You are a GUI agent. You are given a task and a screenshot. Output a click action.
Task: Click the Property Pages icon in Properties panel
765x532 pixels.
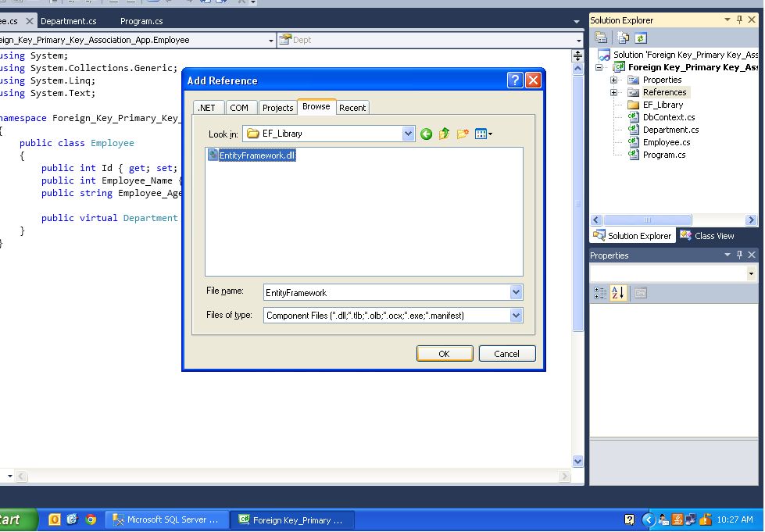[641, 293]
